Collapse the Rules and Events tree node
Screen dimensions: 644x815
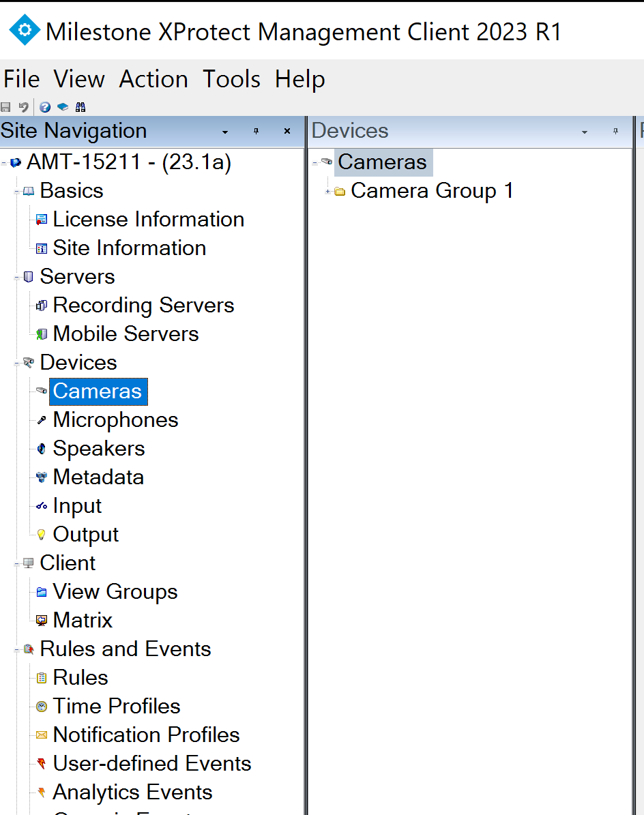tap(15, 649)
